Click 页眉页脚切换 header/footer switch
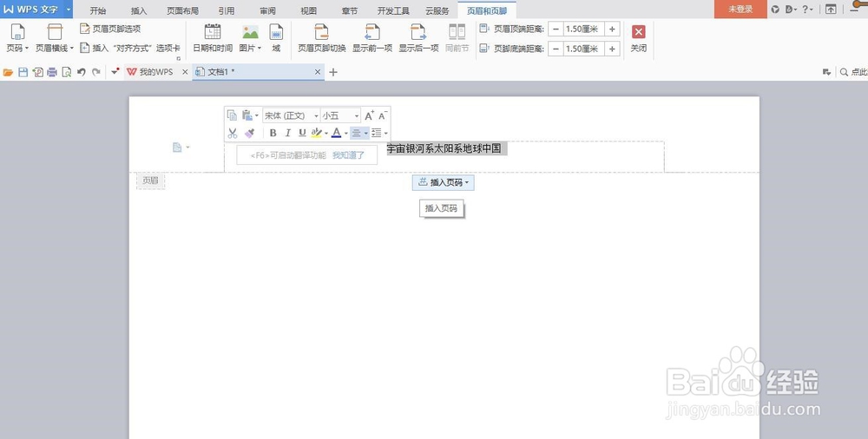The height and width of the screenshot is (439, 868). point(322,38)
